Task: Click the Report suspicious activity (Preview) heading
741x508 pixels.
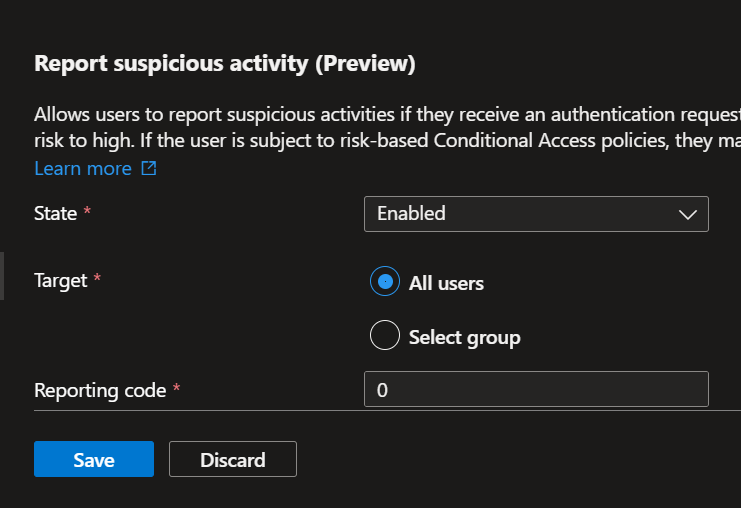Action: point(224,64)
